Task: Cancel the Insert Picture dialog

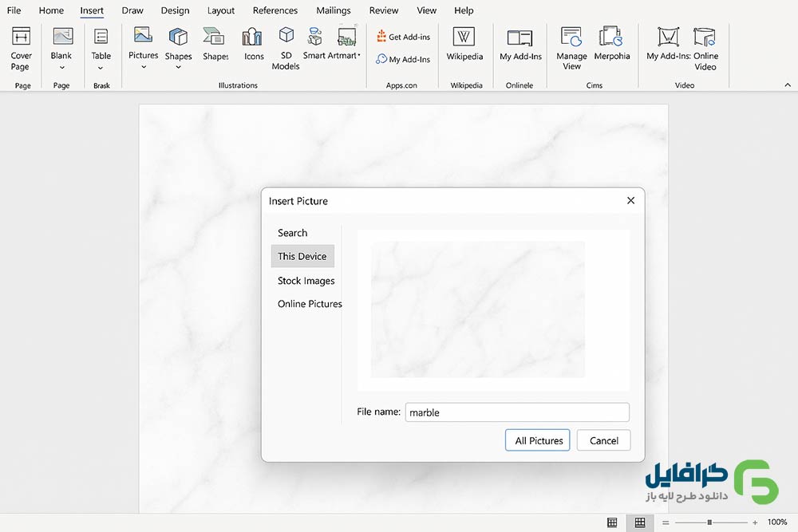Action: 603,440
